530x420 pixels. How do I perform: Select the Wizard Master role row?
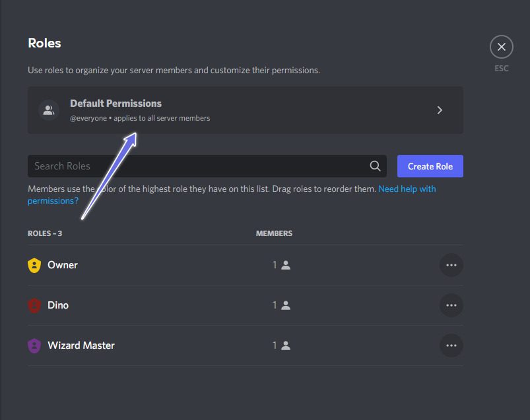[x=246, y=345]
